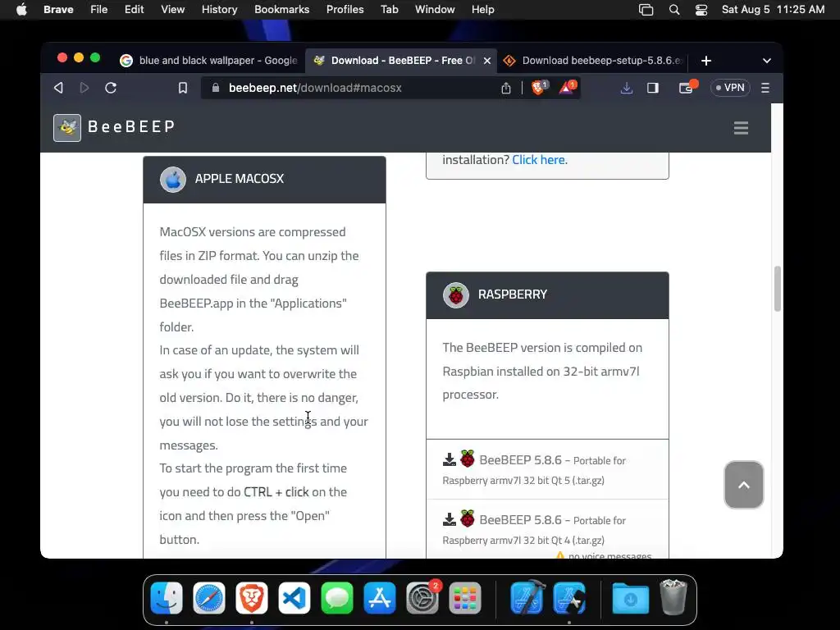The image size is (840, 630).
Task: Open Visual Studio Code from the dock
Action: tap(294, 598)
